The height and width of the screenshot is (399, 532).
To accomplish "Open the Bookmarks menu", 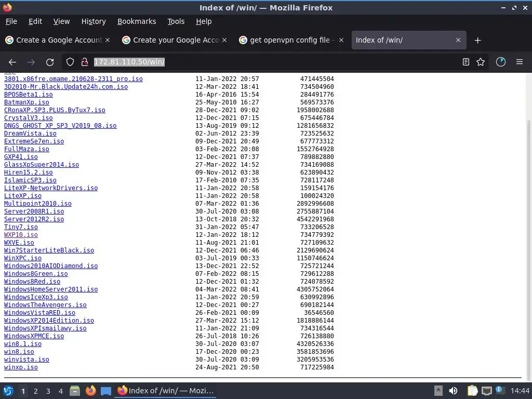I will (x=137, y=21).
